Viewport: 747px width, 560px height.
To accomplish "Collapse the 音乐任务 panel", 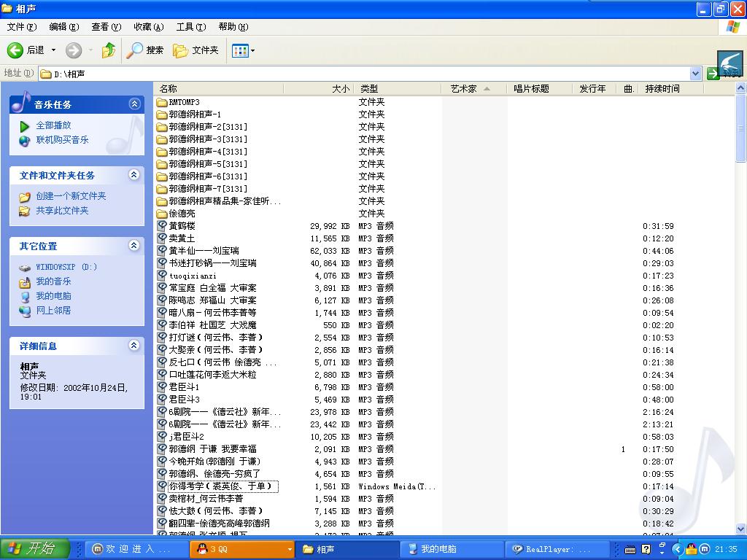I will point(134,104).
